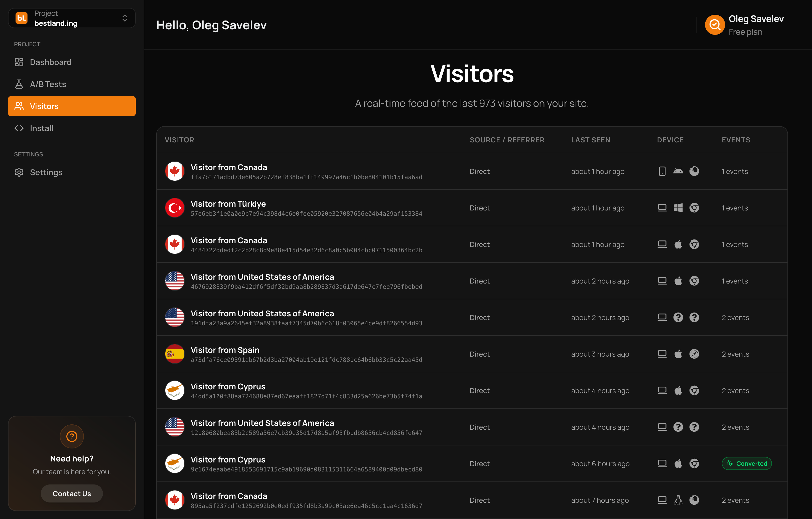Click the Linux penguin icon on last Canada visitor
812x519 pixels.
(678, 500)
